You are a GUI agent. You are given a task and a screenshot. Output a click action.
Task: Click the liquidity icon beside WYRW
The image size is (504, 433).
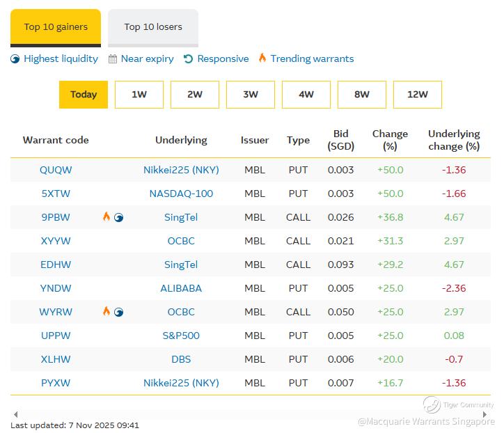point(118,312)
